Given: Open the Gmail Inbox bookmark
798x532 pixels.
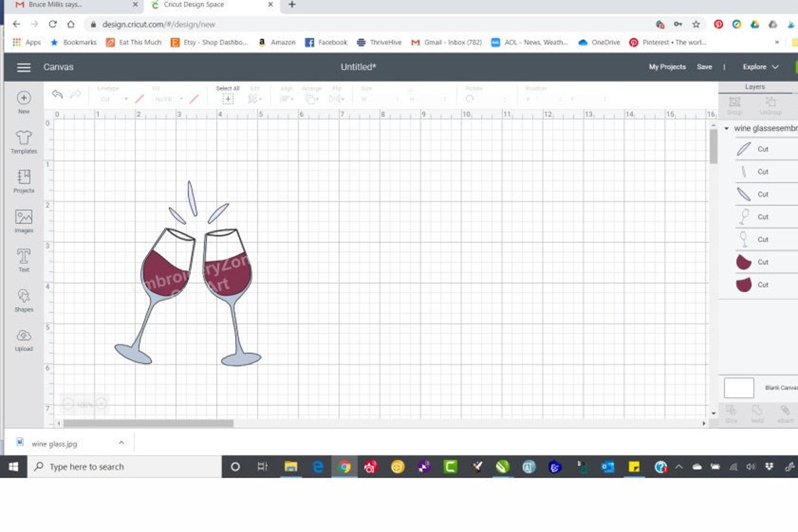Looking at the screenshot, I should 447,42.
